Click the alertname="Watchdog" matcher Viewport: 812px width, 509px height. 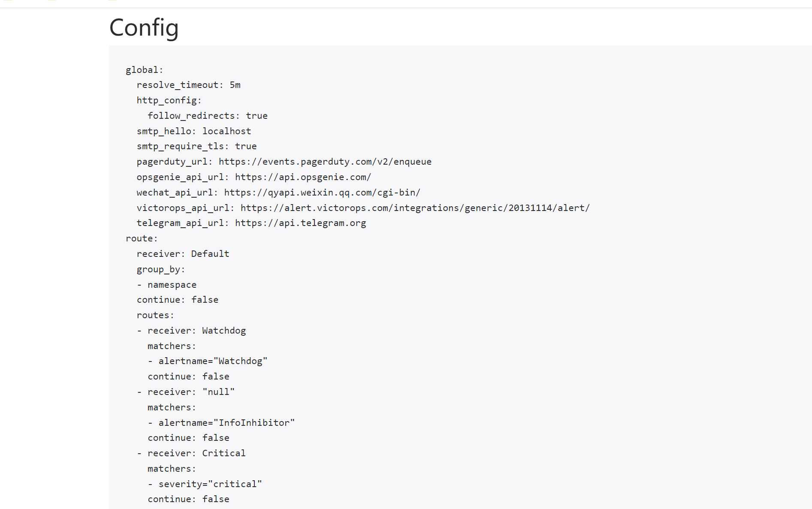(213, 361)
